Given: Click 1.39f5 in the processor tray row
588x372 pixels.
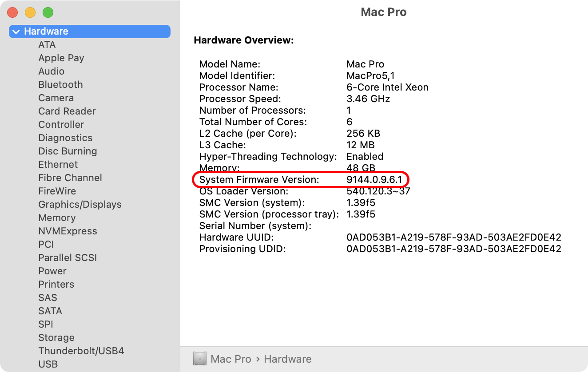Looking at the screenshot, I should pos(361,214).
